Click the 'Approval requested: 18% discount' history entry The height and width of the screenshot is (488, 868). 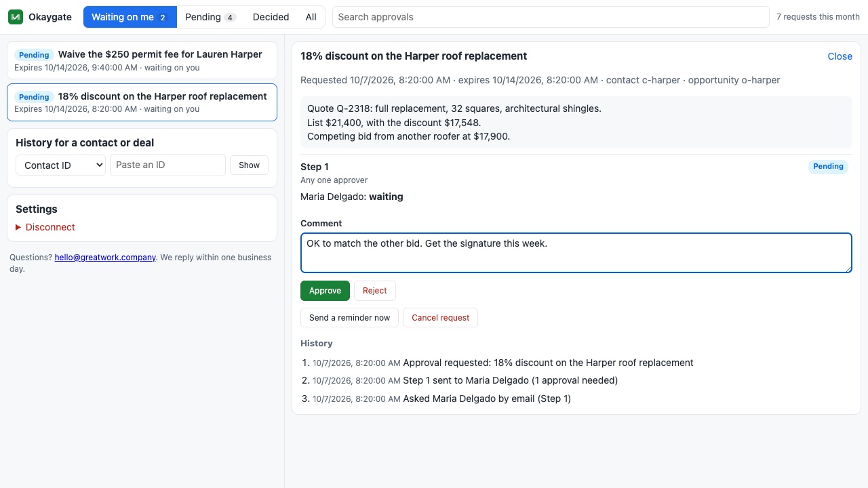[x=548, y=363]
